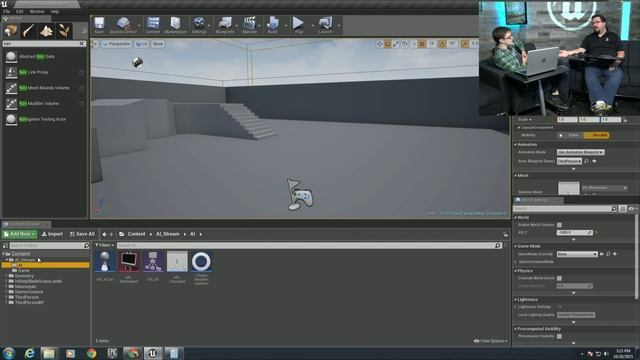Open View Options in Content Browser
The image size is (640, 360).
(491, 341)
